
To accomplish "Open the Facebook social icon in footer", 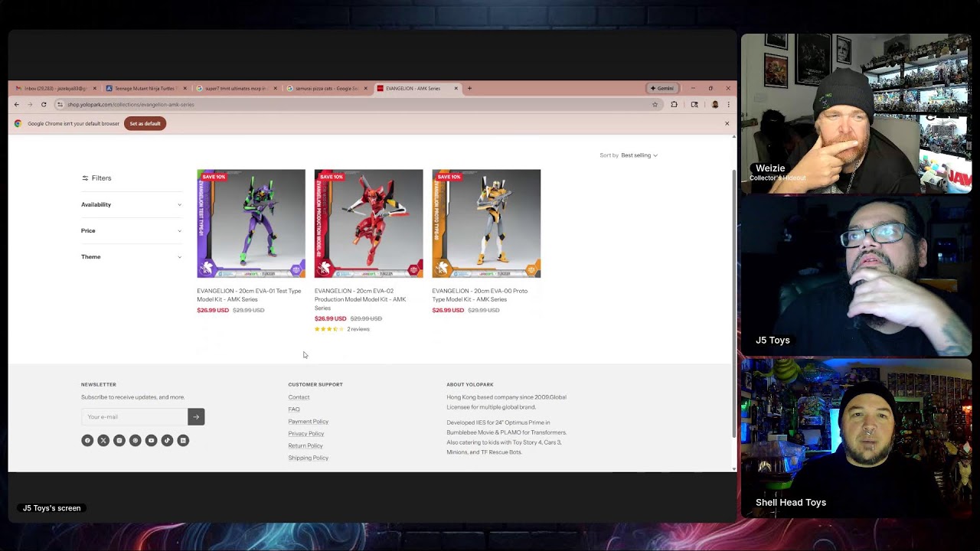I will point(87,440).
